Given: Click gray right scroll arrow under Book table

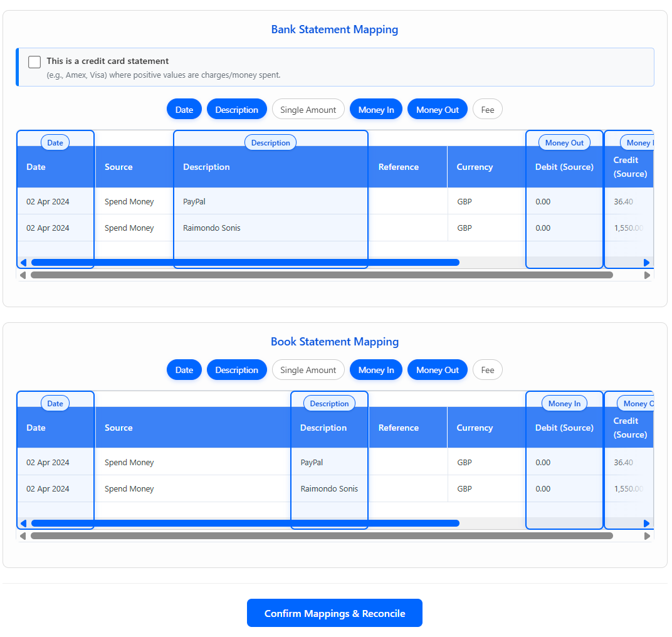Looking at the screenshot, I should (x=647, y=536).
